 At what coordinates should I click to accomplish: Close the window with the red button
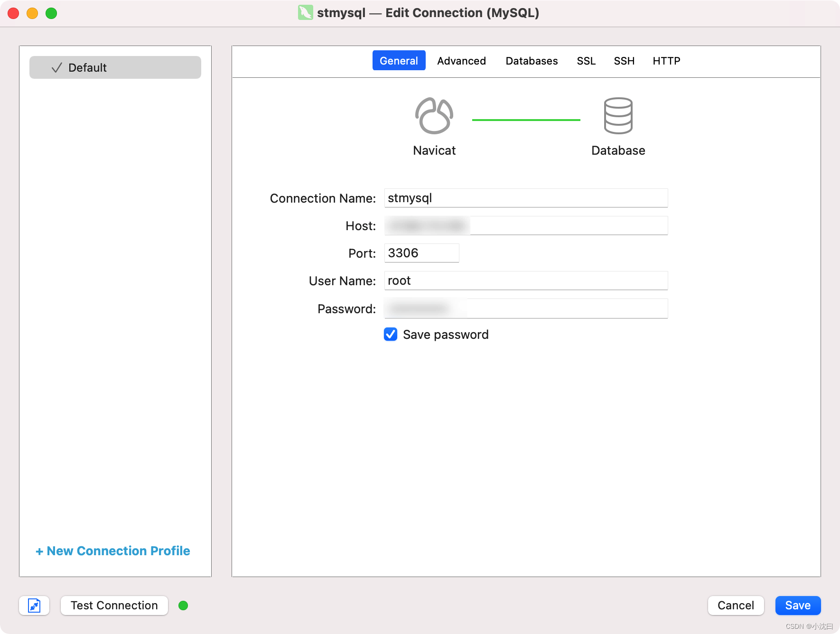click(x=13, y=13)
